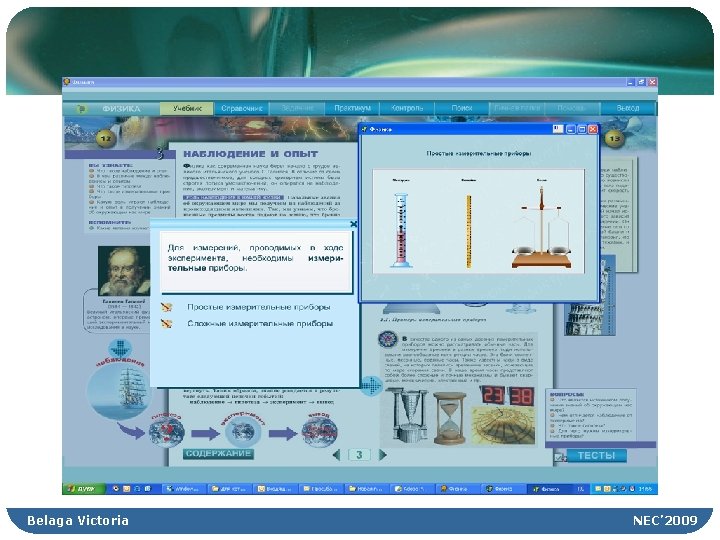Click the checkmark icon beside ТЕСТЫ
Image resolution: width=720 pixels, height=540 pixels.
click(560, 457)
